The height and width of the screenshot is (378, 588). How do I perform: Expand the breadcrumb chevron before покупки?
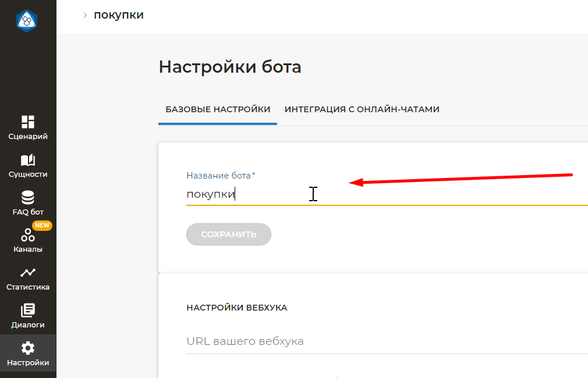pyautogui.click(x=85, y=15)
